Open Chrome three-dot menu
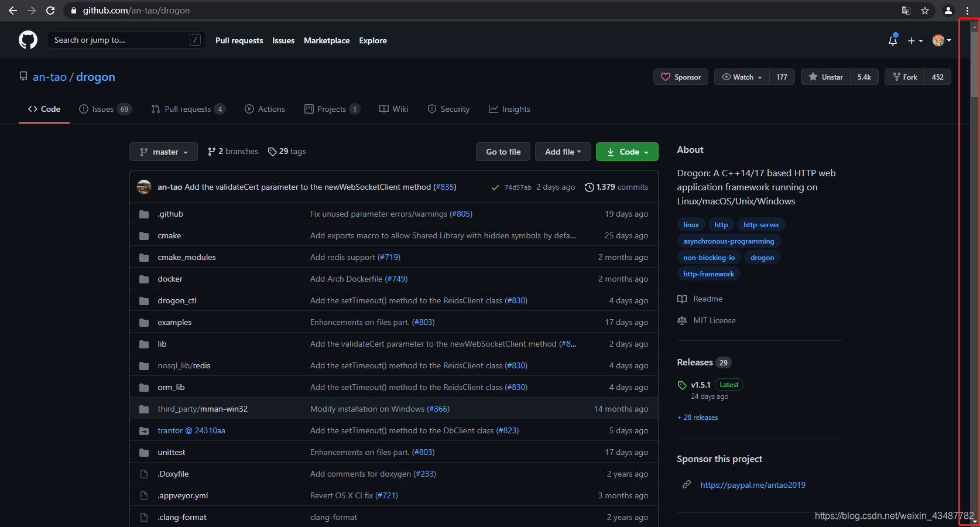The width and height of the screenshot is (980, 527). pyautogui.click(x=967, y=11)
